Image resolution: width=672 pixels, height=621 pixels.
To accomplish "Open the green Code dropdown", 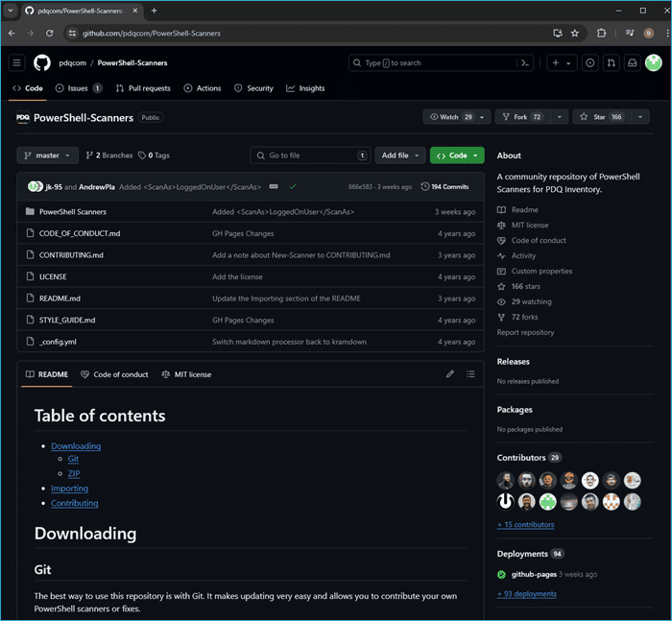I will [x=457, y=155].
